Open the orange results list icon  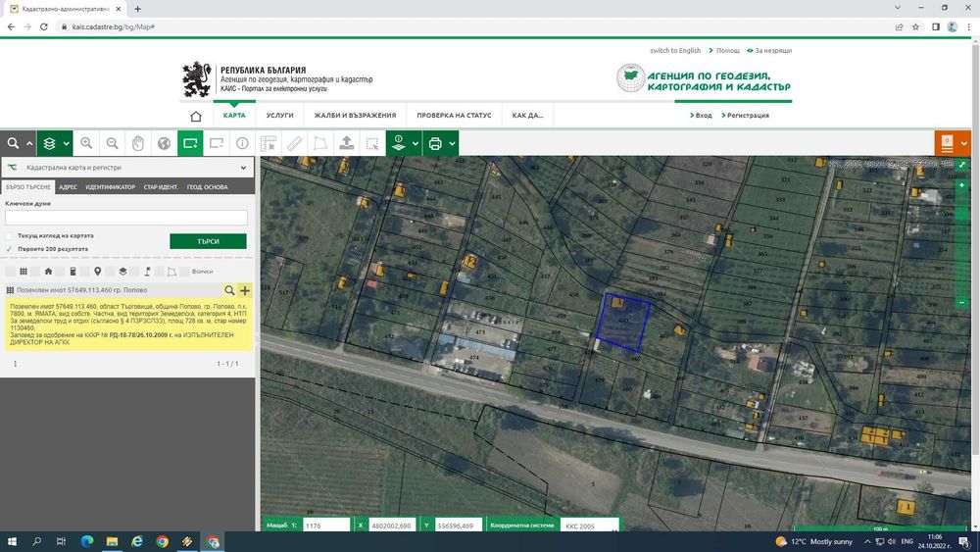947,143
